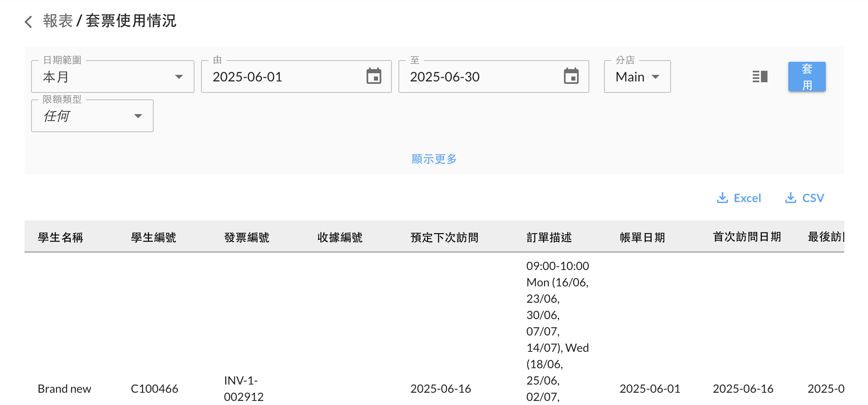The width and height of the screenshot is (868, 405).
Task: Go back using the left chevron
Action: [28, 22]
